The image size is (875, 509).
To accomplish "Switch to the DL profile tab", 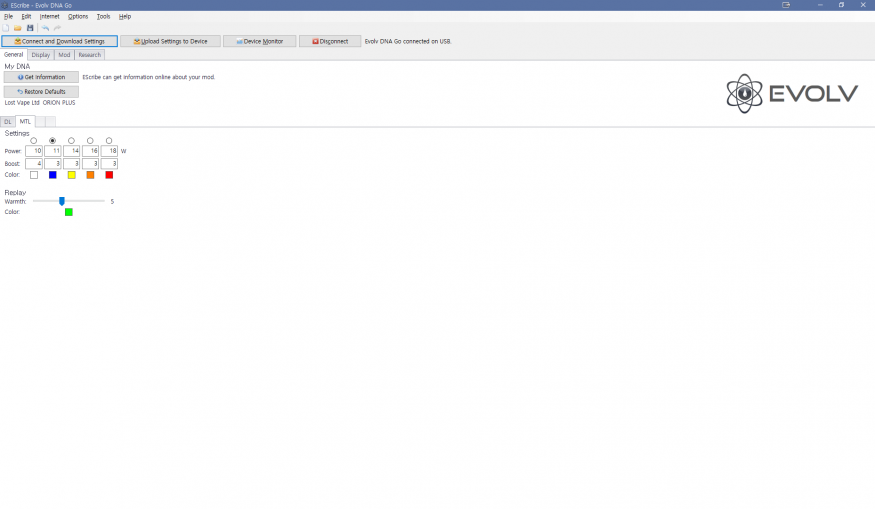I will point(8,121).
